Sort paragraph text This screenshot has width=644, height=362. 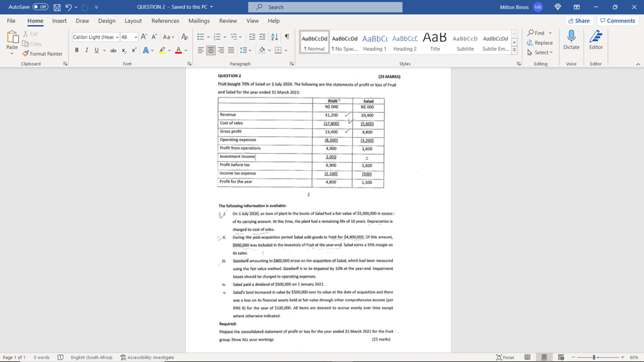coord(275,37)
